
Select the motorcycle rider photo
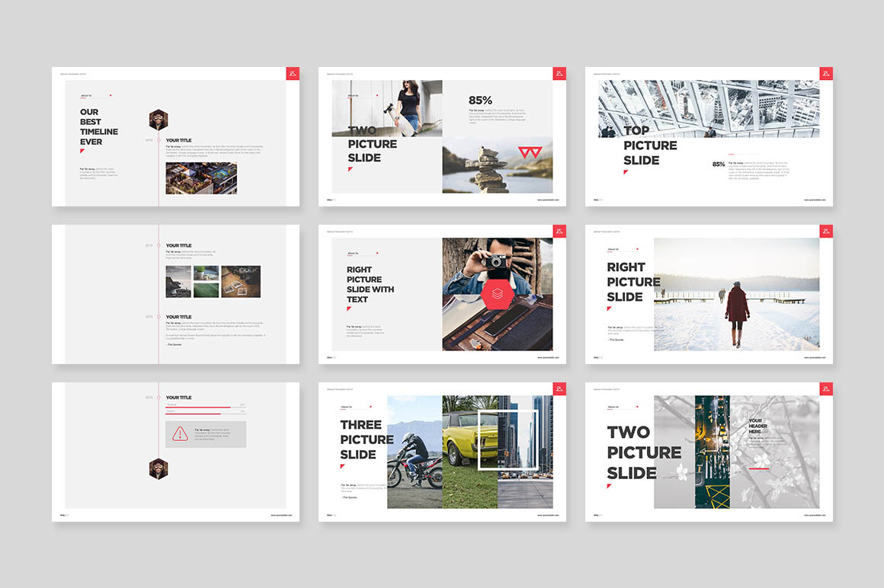(415, 452)
